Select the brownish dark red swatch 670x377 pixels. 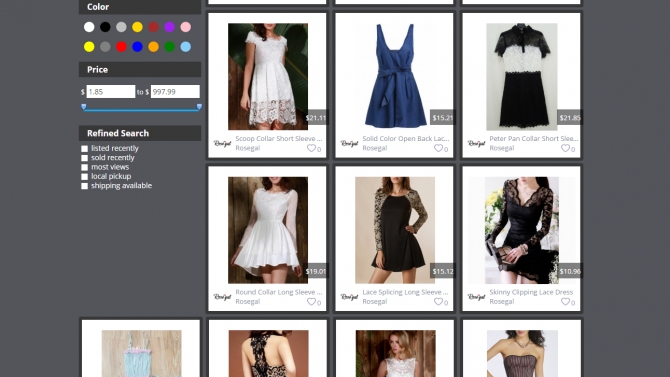tap(153, 27)
